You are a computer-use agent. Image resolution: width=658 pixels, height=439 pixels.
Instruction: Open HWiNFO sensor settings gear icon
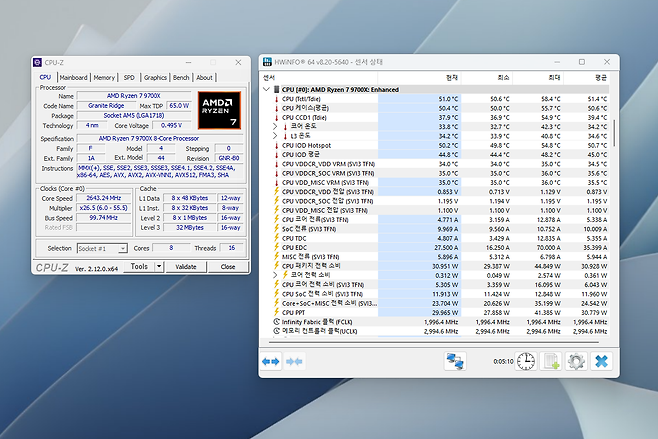[576, 361]
